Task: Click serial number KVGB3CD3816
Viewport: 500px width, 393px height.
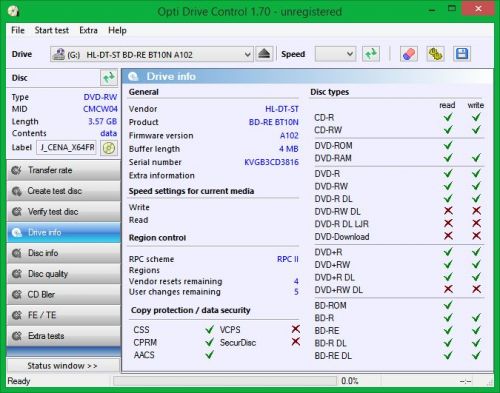Action: click(x=271, y=162)
